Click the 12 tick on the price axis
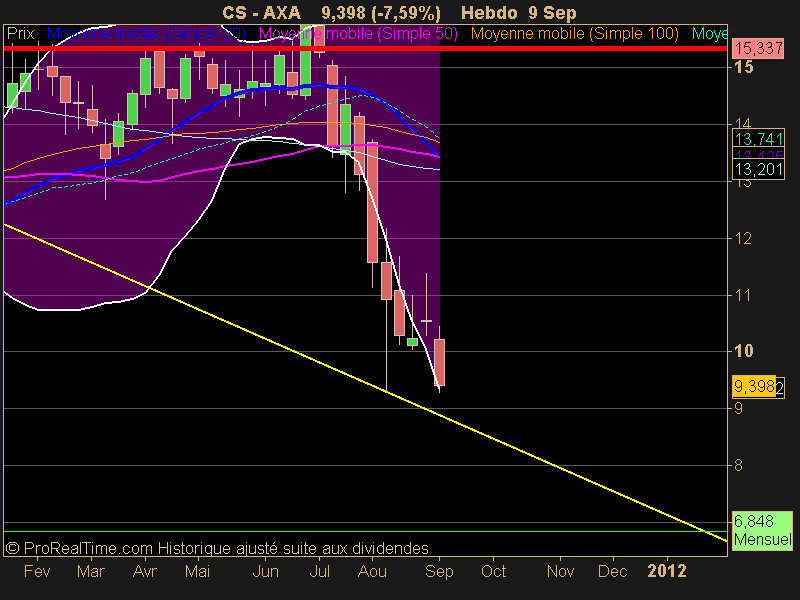The width and height of the screenshot is (800, 600). pyautogui.click(x=742, y=238)
